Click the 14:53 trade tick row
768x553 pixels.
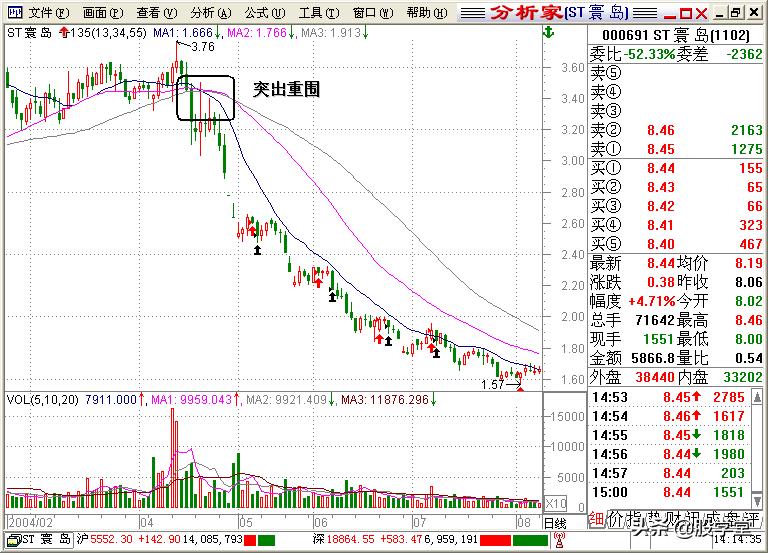click(671, 397)
